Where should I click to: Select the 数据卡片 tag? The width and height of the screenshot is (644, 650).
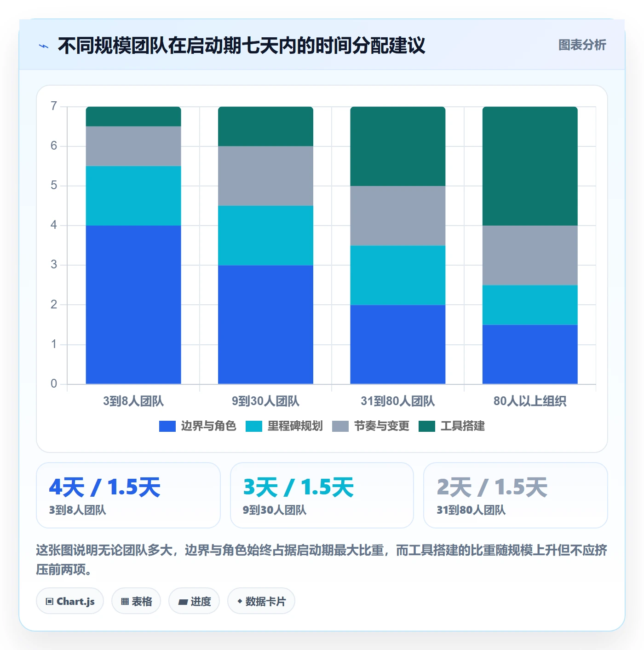coord(261,601)
